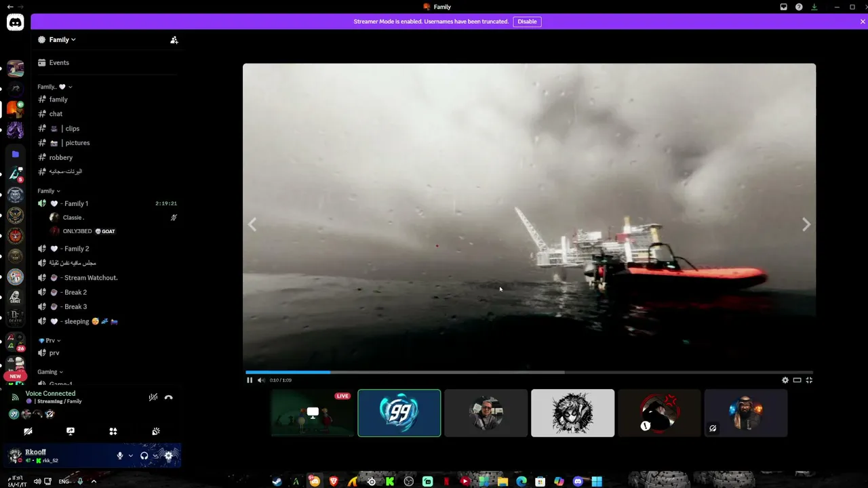Open the invite people icon beside Family

(174, 40)
